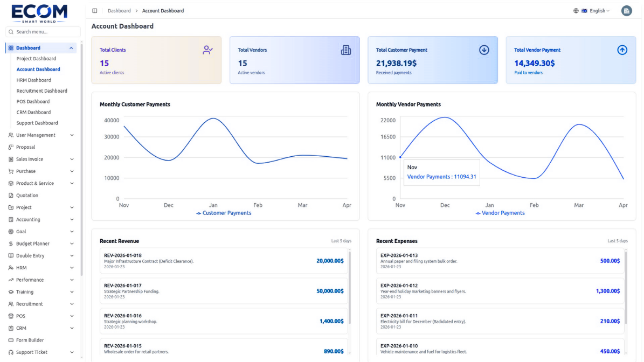Open revenue entry REV-2026-01-018
644x362 pixels.
pos(224,261)
